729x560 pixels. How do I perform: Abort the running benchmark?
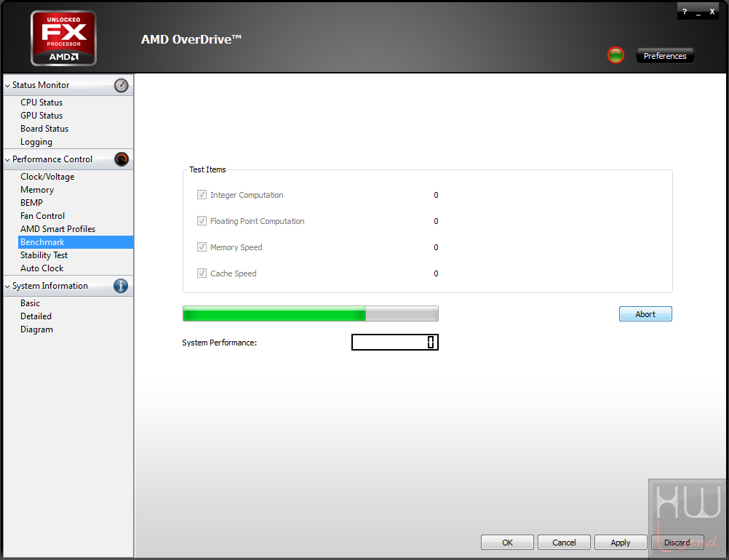pos(645,314)
